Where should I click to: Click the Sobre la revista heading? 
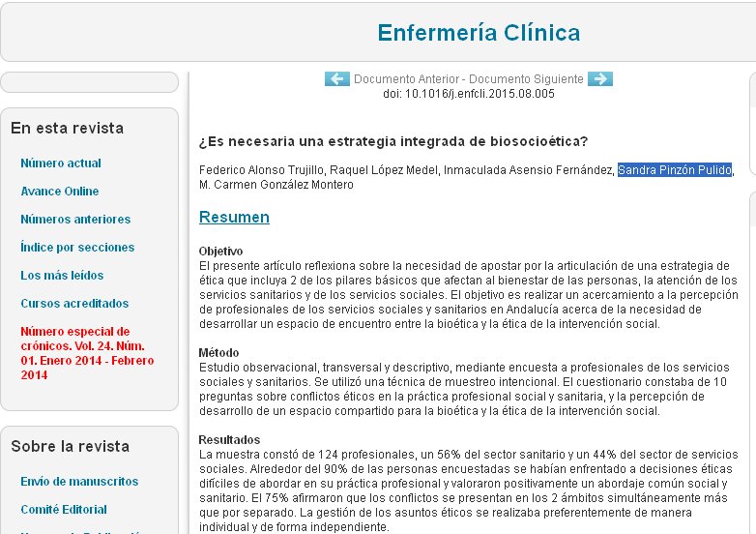(x=70, y=446)
